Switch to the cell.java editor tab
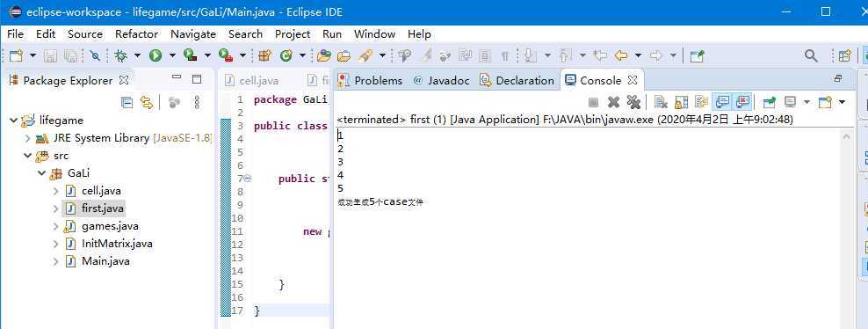The width and height of the screenshot is (868, 329). (x=252, y=80)
